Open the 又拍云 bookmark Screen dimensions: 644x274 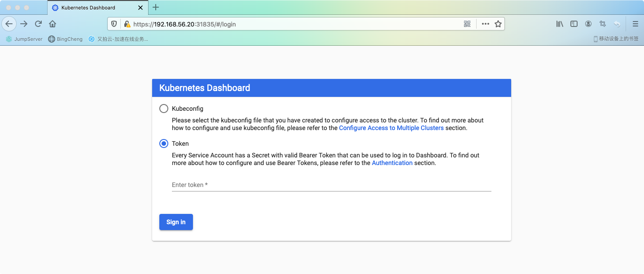pyautogui.click(x=118, y=39)
